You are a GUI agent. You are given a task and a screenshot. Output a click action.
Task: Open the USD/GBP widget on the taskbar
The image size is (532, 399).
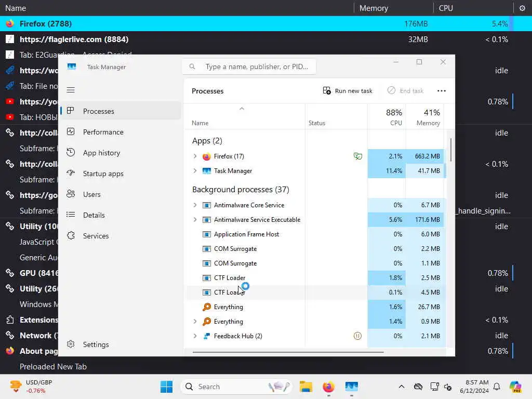click(x=31, y=387)
